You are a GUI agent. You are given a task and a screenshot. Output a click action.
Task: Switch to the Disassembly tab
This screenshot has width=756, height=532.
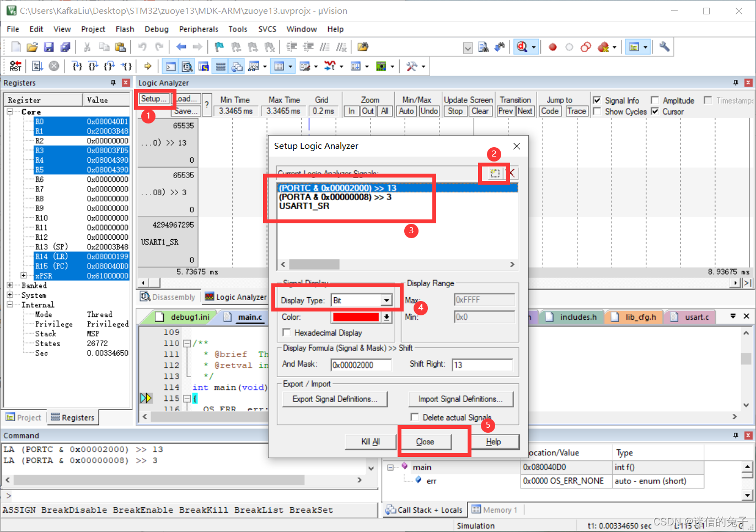click(168, 297)
